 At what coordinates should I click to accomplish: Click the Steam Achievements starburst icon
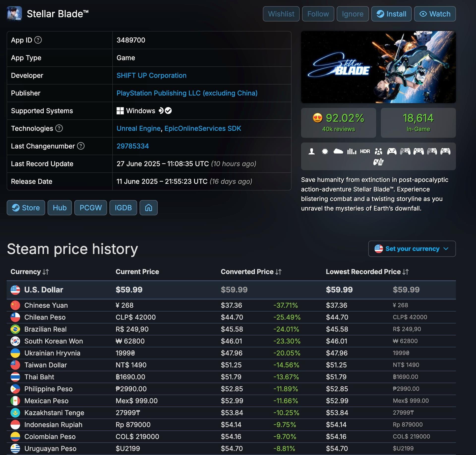coord(325,151)
